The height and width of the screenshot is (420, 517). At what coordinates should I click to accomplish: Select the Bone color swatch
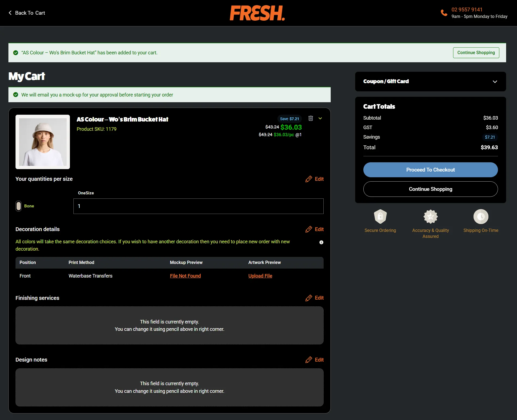tap(18, 206)
